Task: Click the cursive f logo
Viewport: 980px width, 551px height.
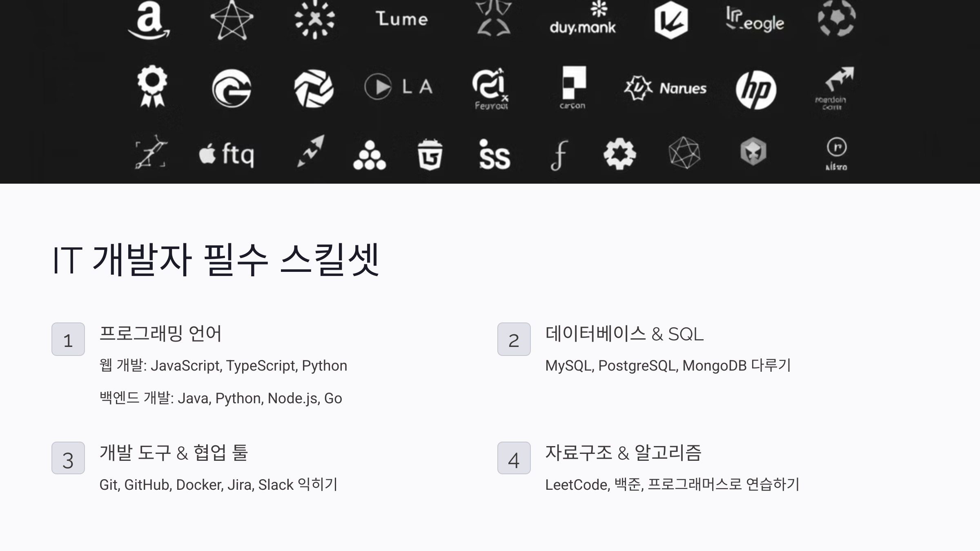Action: pos(559,155)
